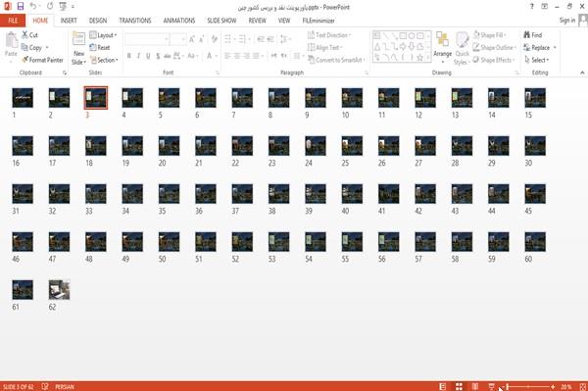Open the FILEminimizer tab
The width and height of the screenshot is (588, 391).
318,21
